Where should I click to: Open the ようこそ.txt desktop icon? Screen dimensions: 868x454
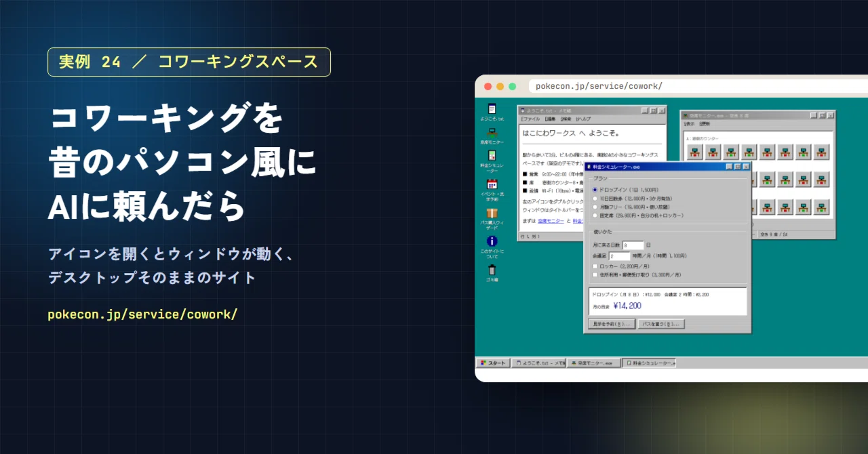[x=492, y=111]
